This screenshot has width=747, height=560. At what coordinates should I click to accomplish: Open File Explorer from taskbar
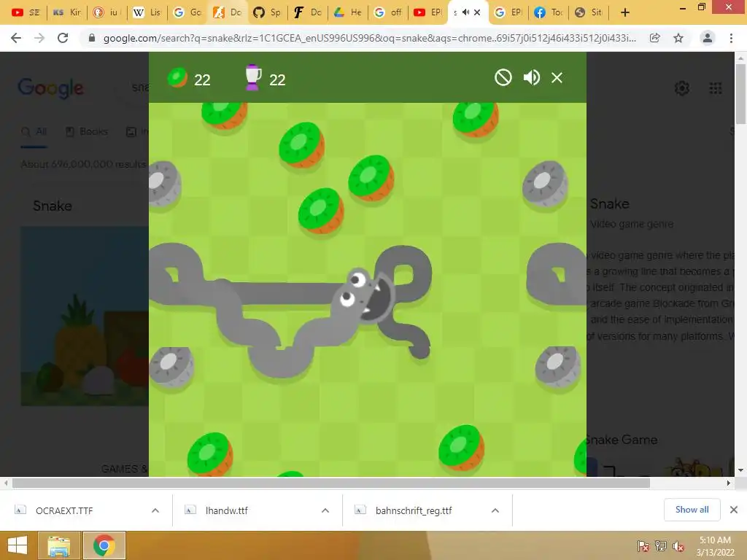point(59,545)
